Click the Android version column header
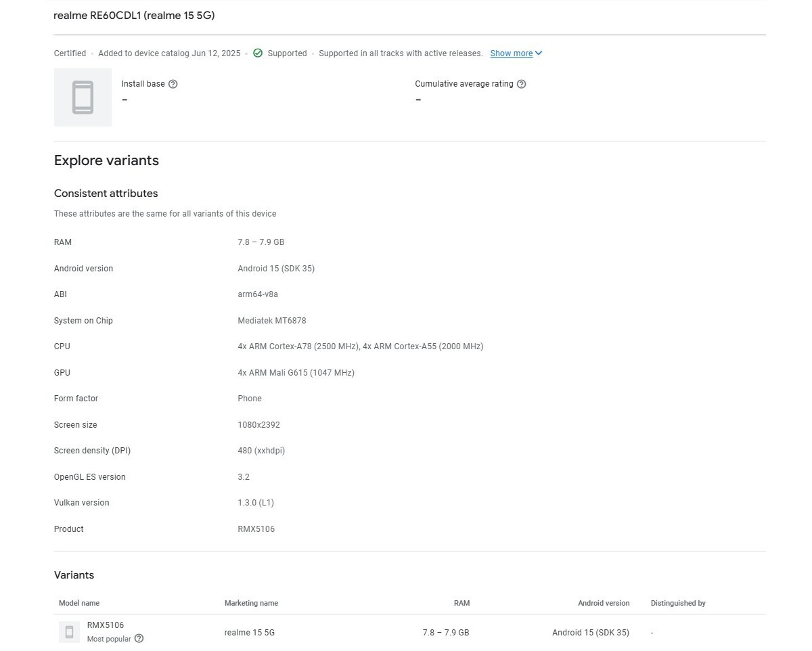The height and width of the screenshot is (651, 812). click(x=604, y=603)
